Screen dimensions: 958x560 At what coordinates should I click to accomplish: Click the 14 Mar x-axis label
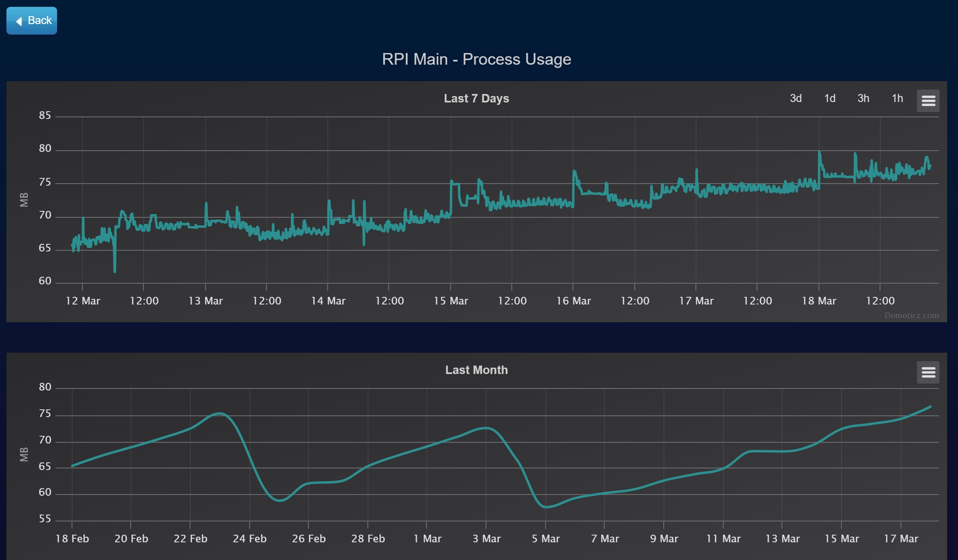pos(328,301)
